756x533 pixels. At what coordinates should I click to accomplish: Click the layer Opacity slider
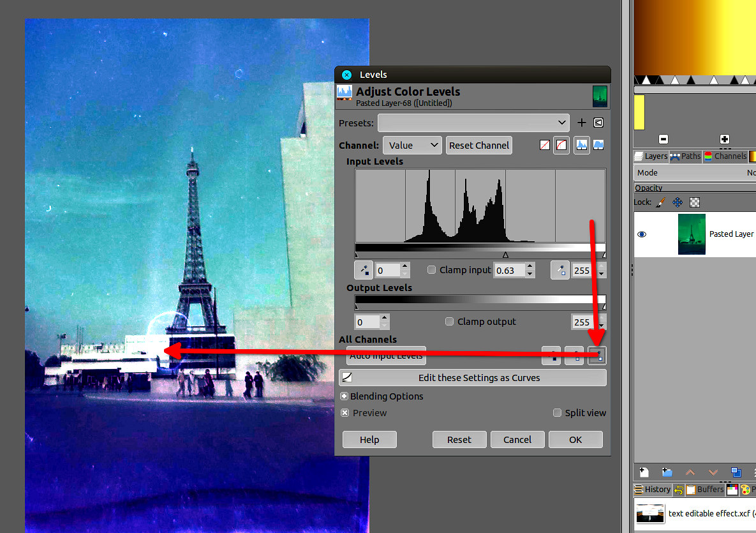(x=695, y=188)
